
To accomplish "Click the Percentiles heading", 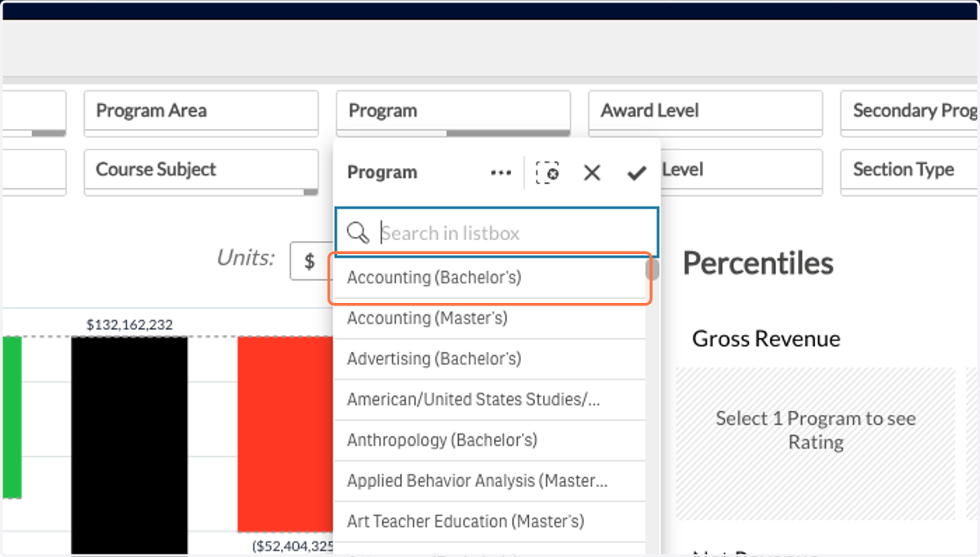I will tap(758, 263).
